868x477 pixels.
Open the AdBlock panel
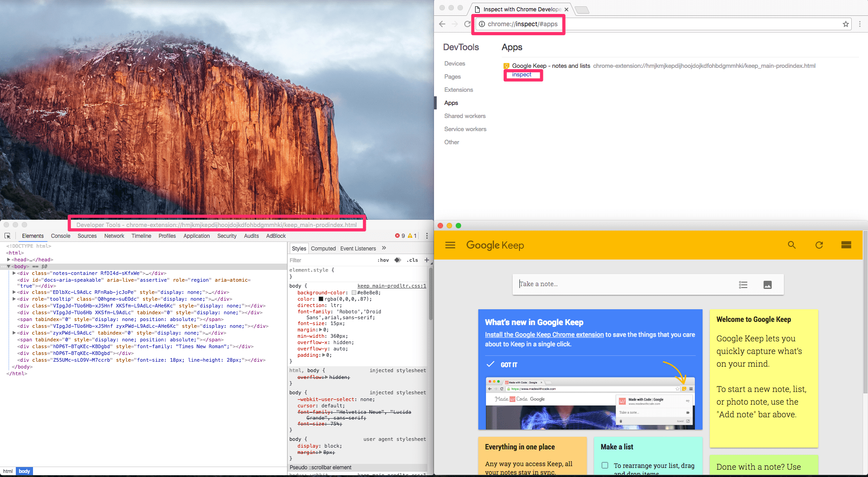276,236
